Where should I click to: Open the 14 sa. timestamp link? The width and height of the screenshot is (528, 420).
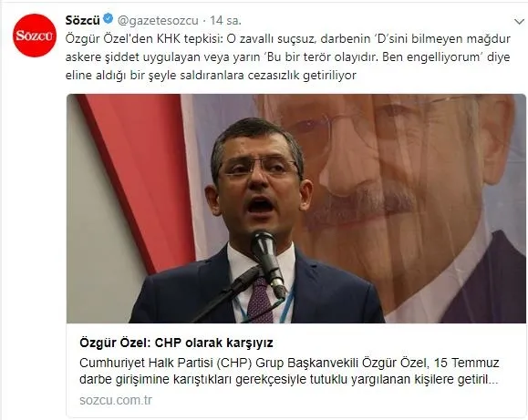(225, 21)
